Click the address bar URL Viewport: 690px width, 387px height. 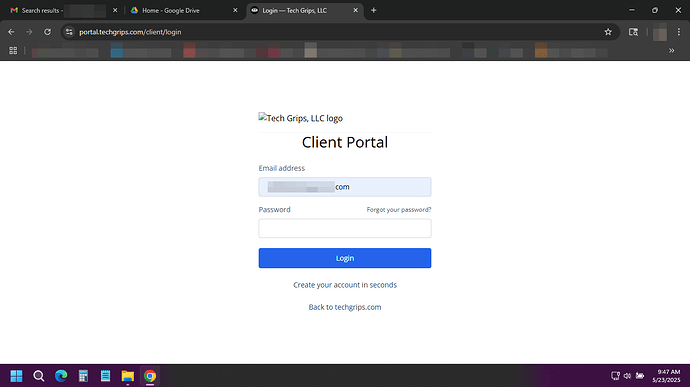click(x=130, y=32)
